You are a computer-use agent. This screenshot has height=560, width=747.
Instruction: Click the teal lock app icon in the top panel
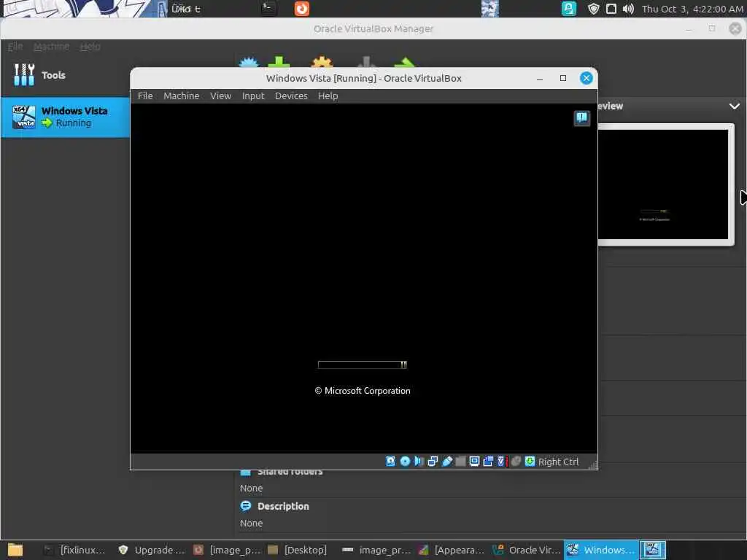[x=569, y=9]
